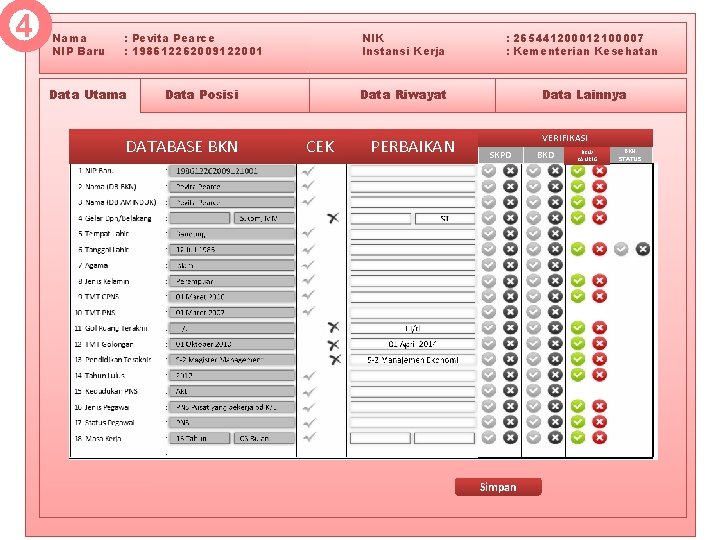Click red cross on Status Pegawai row
The width and height of the screenshot is (720, 540).
599,422
